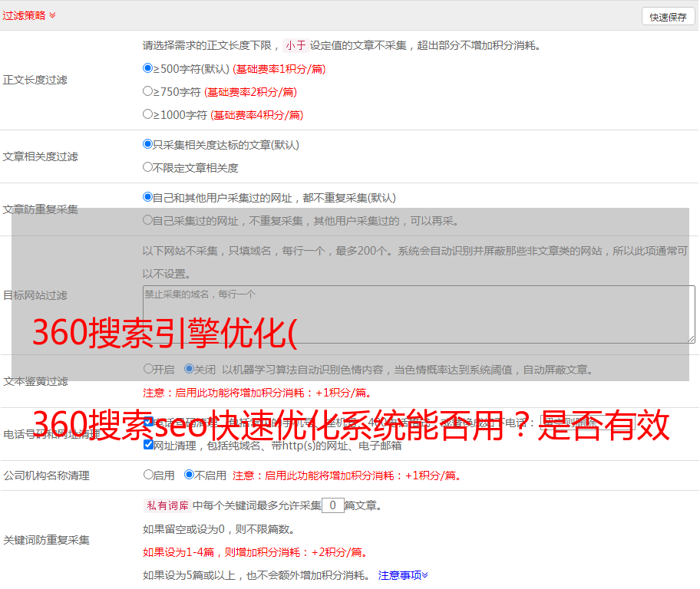
Task: Click the keyword article count input field
Action: tap(333, 505)
